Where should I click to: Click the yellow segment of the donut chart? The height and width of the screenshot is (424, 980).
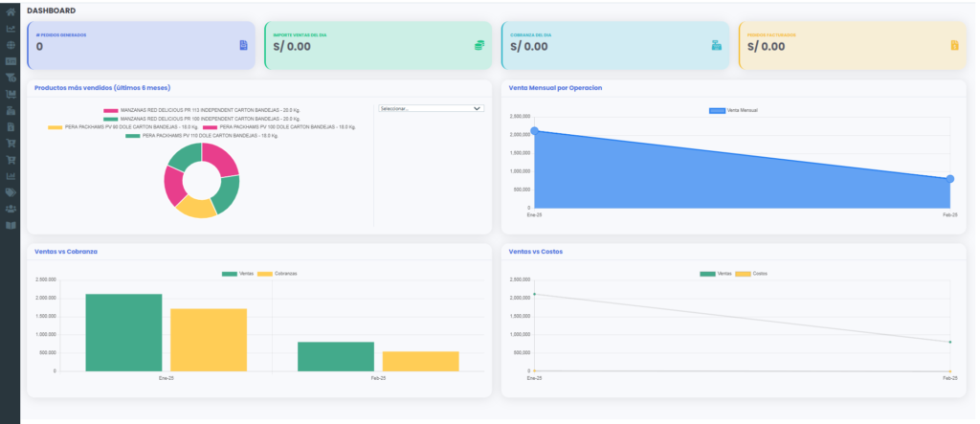(196, 207)
